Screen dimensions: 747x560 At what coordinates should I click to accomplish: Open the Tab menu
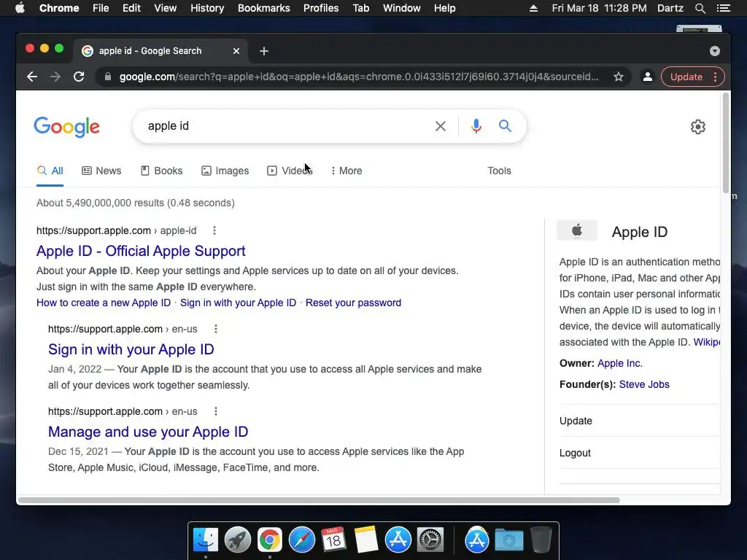coord(360,8)
